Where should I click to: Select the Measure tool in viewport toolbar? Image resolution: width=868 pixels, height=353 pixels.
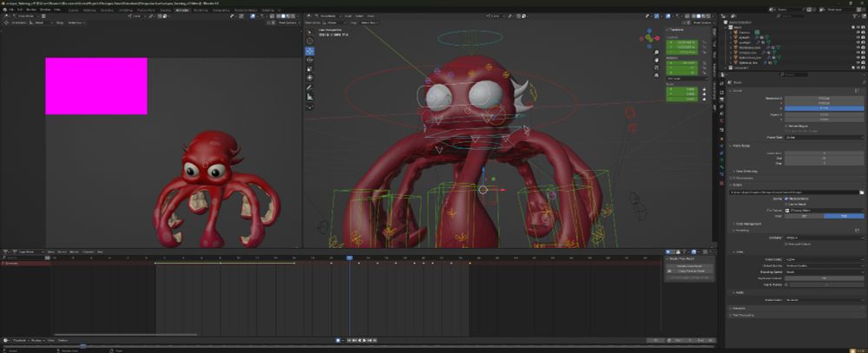coord(310,96)
